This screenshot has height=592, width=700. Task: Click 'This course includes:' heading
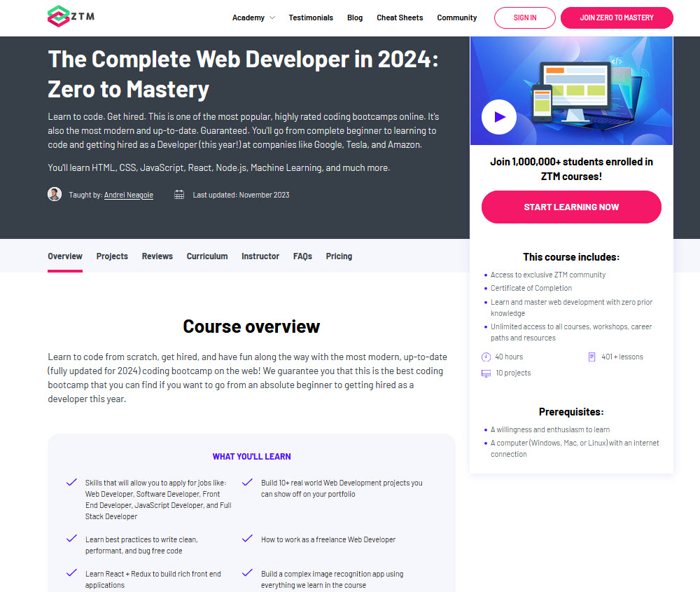pyautogui.click(x=571, y=257)
